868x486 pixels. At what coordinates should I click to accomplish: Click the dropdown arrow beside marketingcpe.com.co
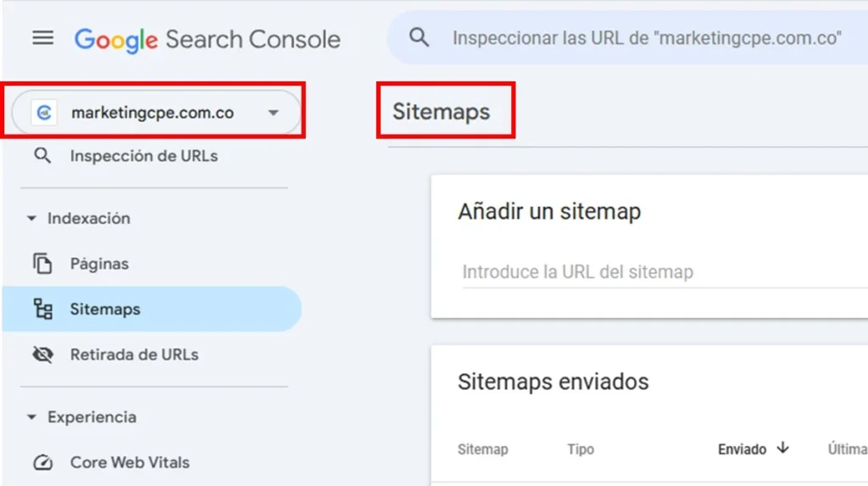pos(273,113)
